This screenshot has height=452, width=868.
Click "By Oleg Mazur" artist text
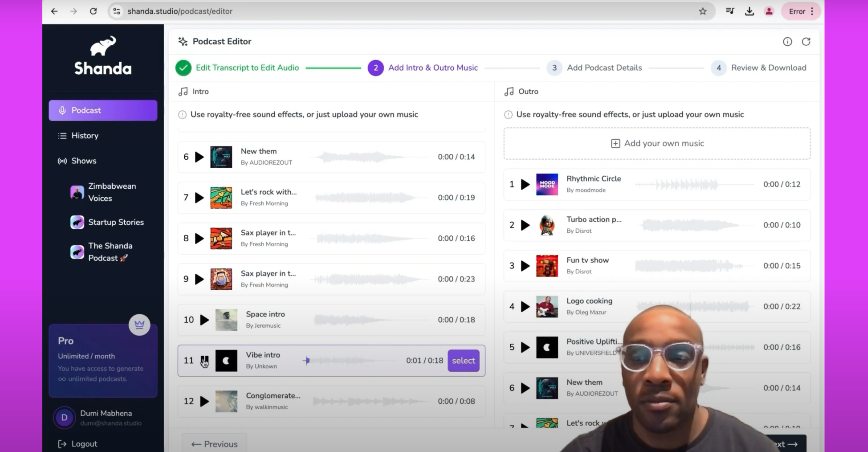pyautogui.click(x=586, y=313)
